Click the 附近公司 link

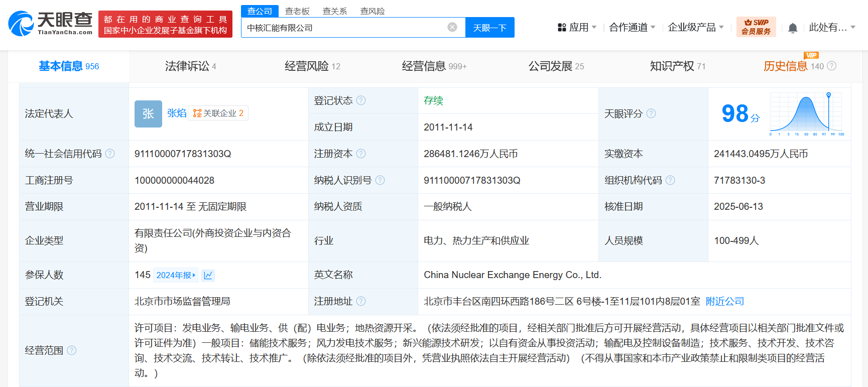click(x=724, y=301)
